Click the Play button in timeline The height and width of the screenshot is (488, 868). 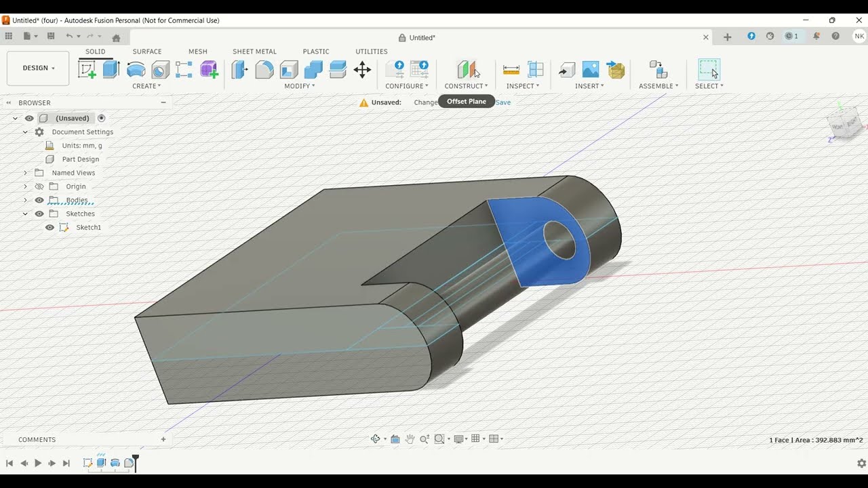pyautogui.click(x=38, y=463)
